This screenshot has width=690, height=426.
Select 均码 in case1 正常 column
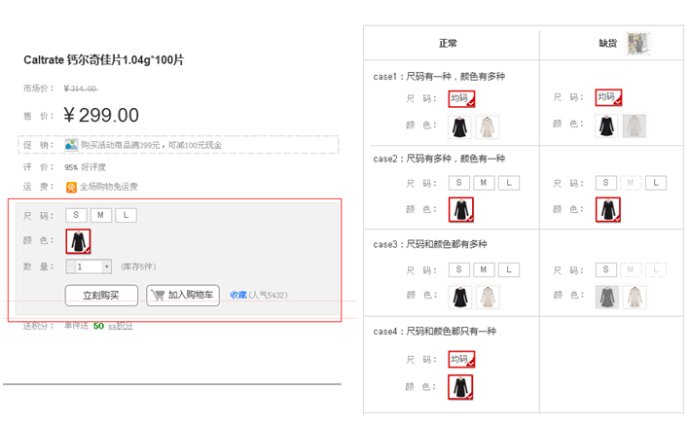462,99
